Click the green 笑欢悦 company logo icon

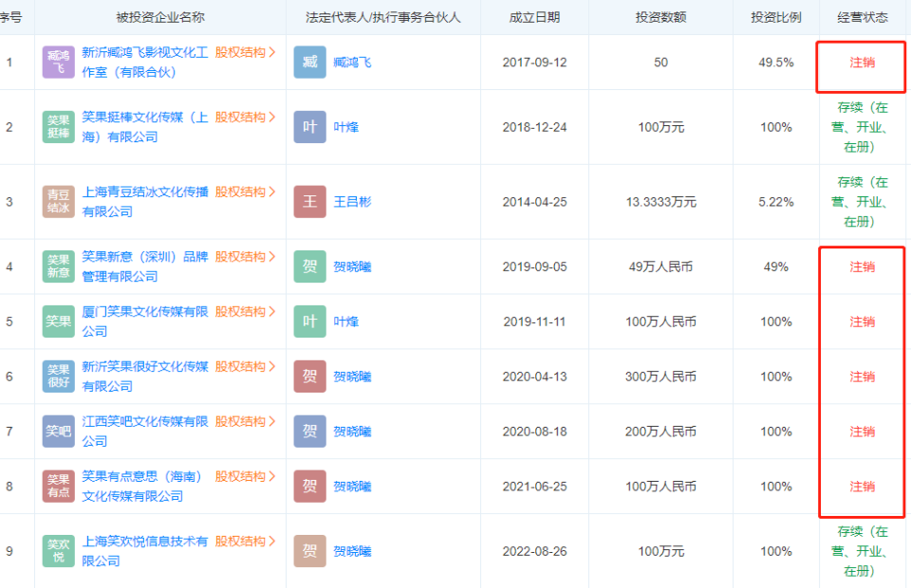58,551
